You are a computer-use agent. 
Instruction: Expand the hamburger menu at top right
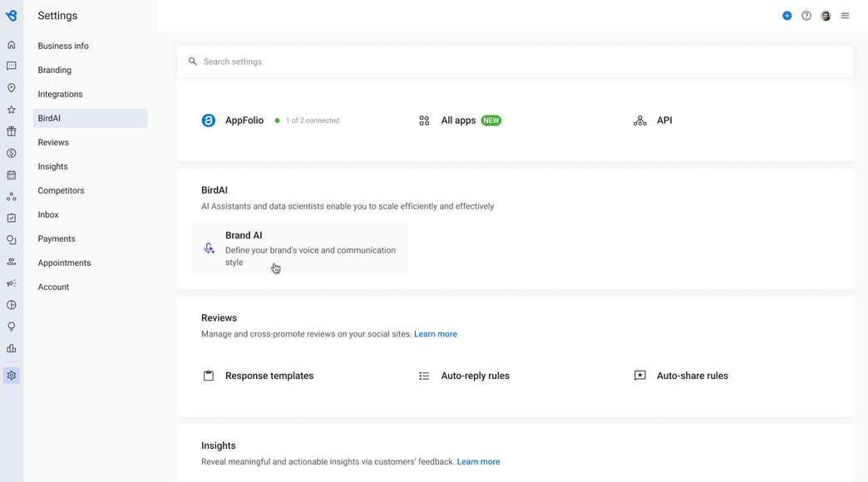click(845, 16)
